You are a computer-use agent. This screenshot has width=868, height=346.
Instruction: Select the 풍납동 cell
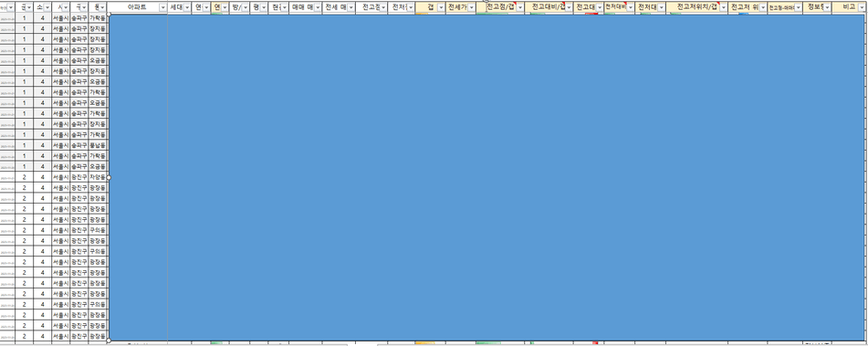coord(98,145)
